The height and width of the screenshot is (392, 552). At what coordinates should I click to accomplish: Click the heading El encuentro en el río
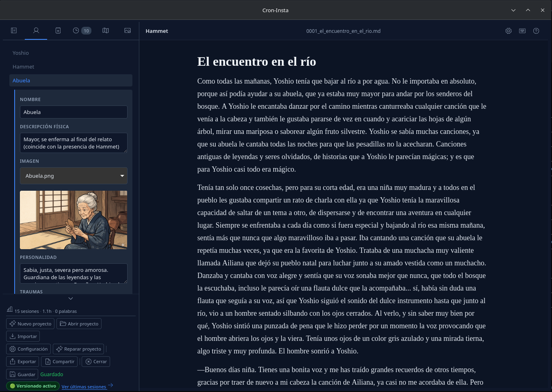[257, 61]
